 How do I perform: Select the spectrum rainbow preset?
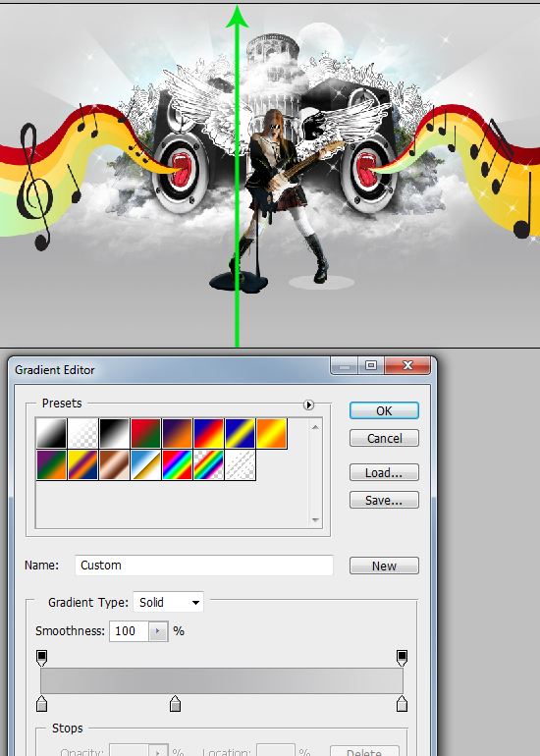point(177,464)
